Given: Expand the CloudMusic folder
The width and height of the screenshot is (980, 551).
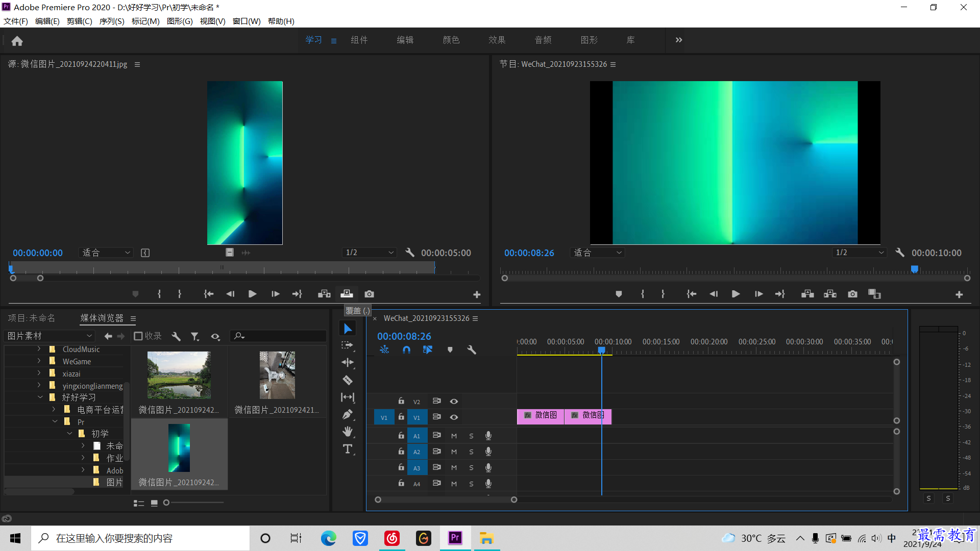Looking at the screenshot, I should 39,349.
